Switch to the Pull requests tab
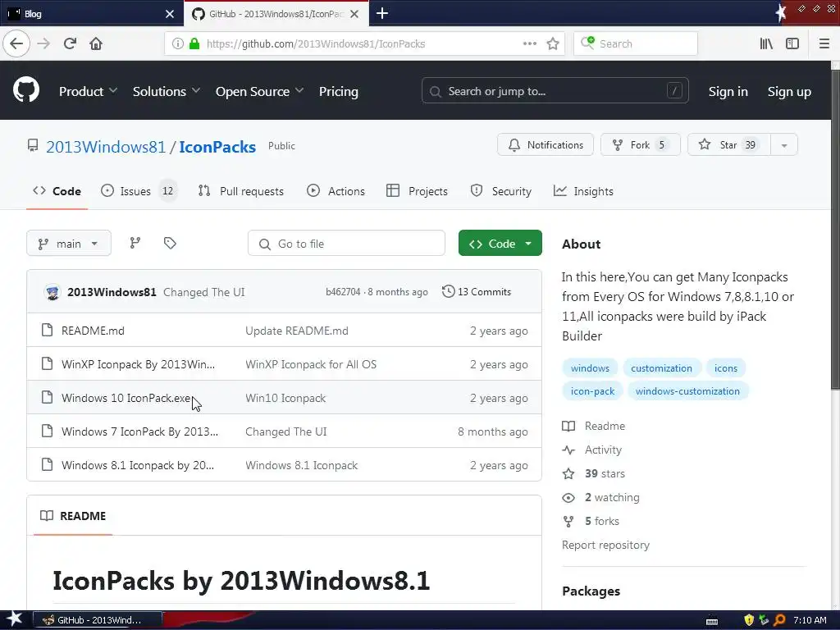Screen dimensions: 840x630 tap(240, 191)
